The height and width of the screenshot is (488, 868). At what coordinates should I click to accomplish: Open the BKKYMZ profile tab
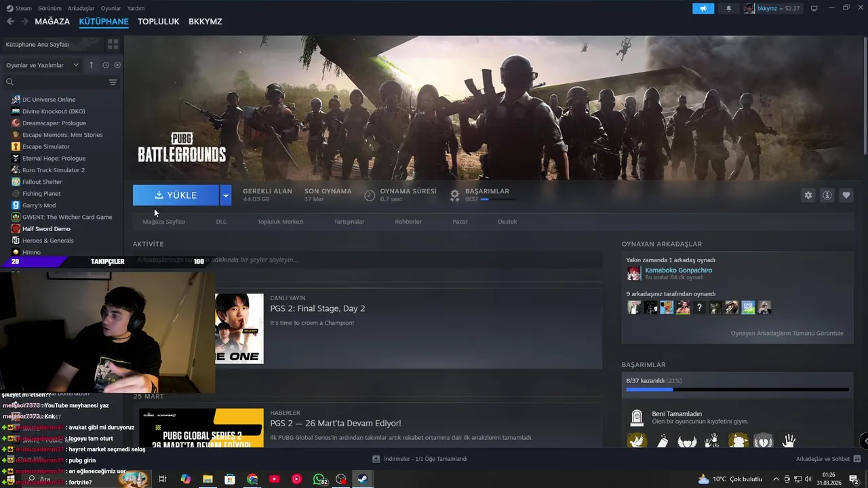click(205, 22)
